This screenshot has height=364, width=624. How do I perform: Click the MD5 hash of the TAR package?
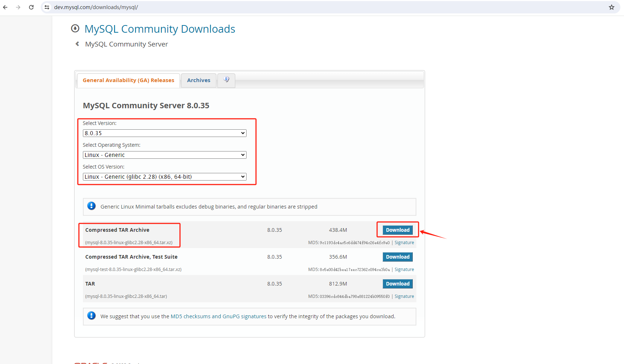(355, 296)
